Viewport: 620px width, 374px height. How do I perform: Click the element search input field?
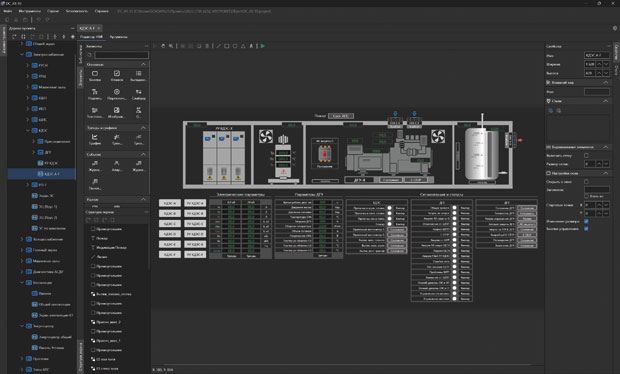click(121, 55)
